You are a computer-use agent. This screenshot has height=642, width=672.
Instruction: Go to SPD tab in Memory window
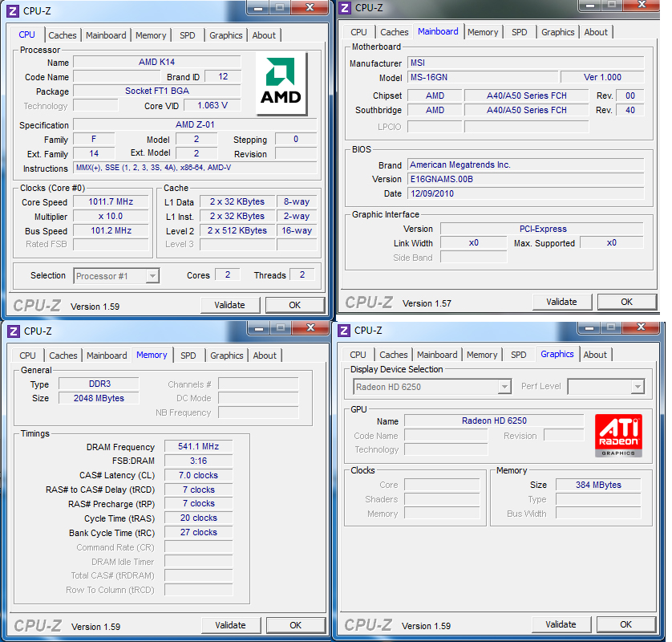(188, 356)
